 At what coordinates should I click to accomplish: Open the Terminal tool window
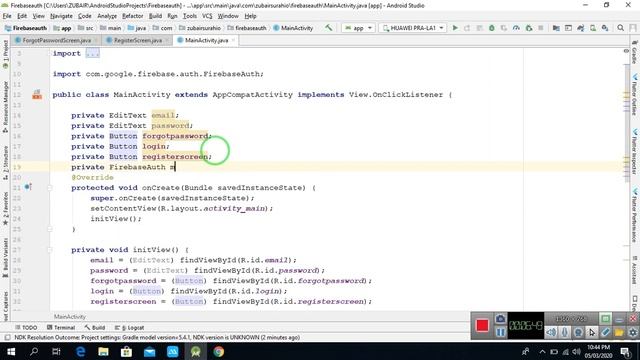tap(61, 327)
